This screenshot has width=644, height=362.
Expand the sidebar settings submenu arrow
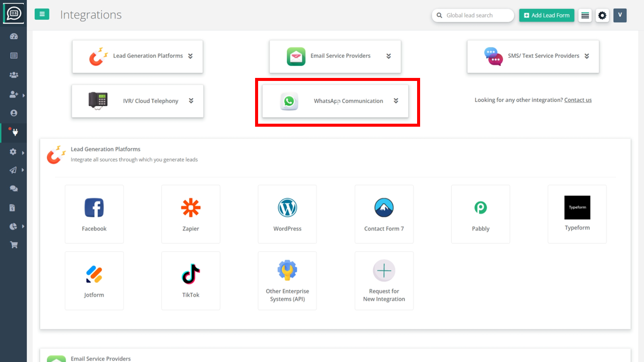pyautogui.click(x=23, y=152)
